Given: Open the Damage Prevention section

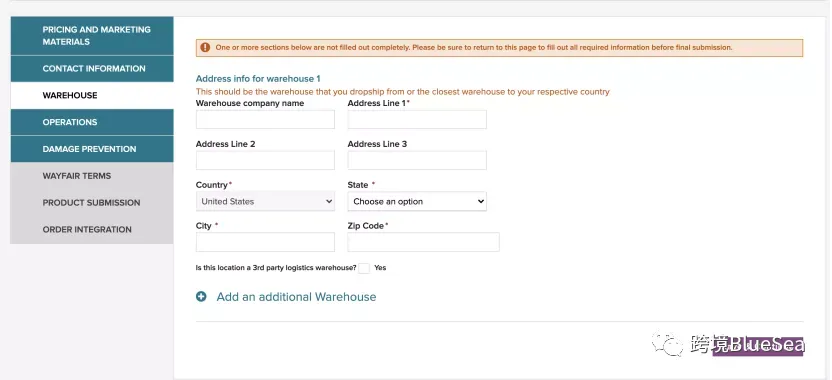Looking at the screenshot, I should 92,149.
